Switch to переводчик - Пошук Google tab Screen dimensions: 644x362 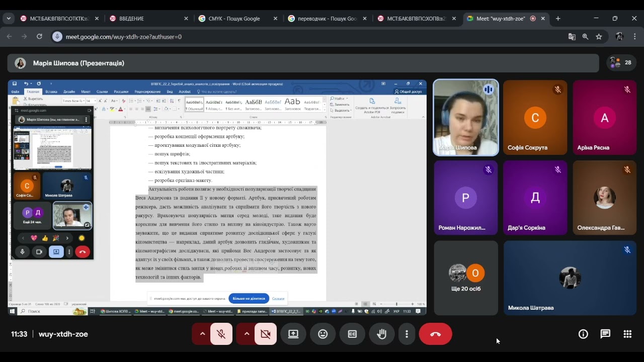[326, 19]
